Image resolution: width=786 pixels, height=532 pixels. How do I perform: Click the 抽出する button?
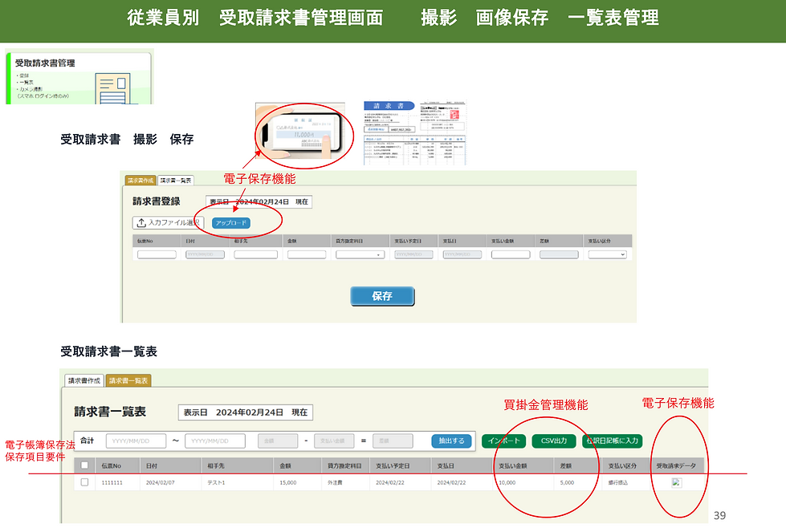(452, 441)
